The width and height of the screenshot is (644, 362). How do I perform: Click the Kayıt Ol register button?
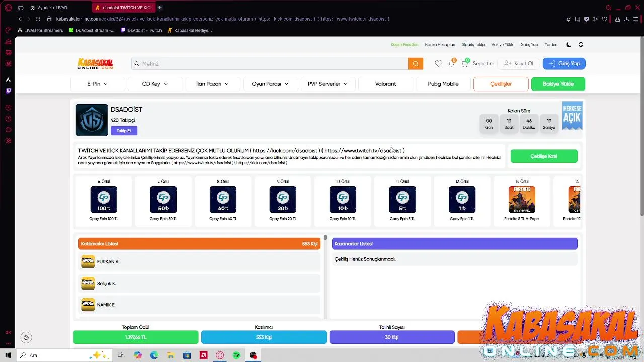(518, 63)
